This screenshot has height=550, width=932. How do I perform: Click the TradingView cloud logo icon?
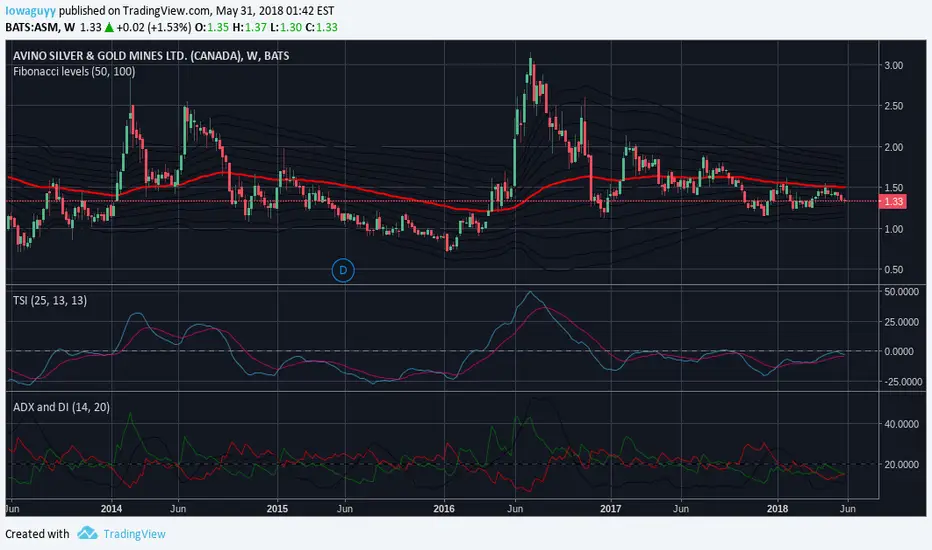pyautogui.click(x=87, y=533)
